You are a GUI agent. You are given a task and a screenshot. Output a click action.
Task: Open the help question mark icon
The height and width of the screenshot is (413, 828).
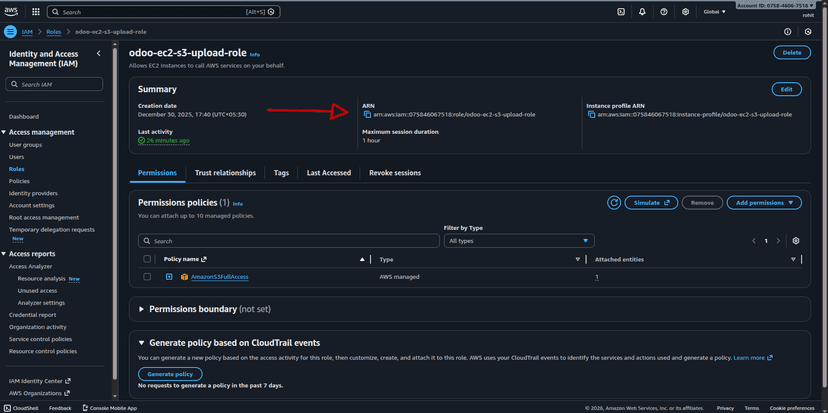(x=664, y=12)
